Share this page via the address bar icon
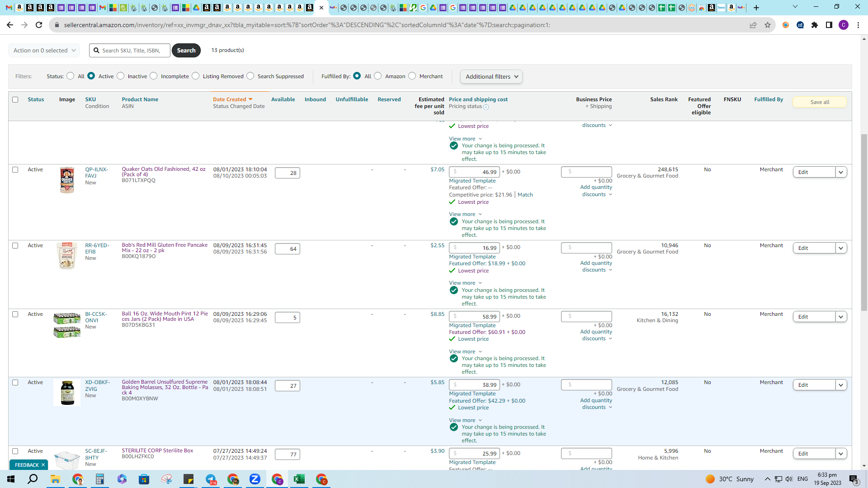This screenshot has height=488, width=868. (753, 25)
